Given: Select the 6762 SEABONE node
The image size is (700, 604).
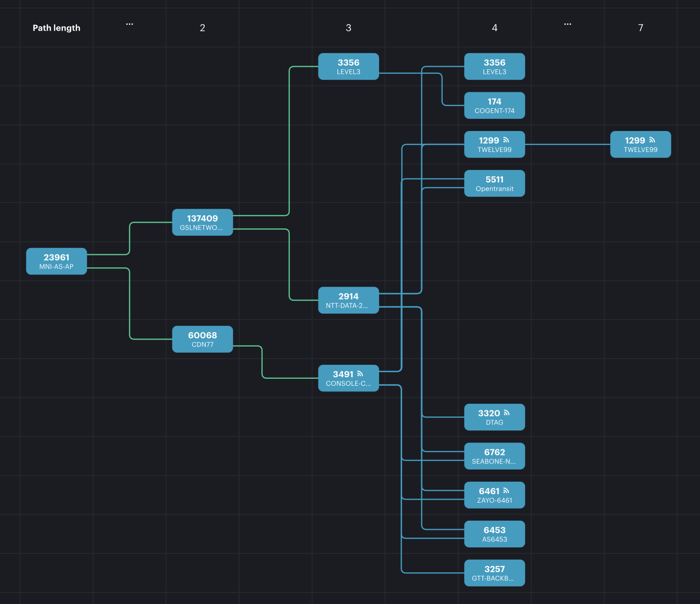Looking at the screenshot, I should [x=494, y=456].
